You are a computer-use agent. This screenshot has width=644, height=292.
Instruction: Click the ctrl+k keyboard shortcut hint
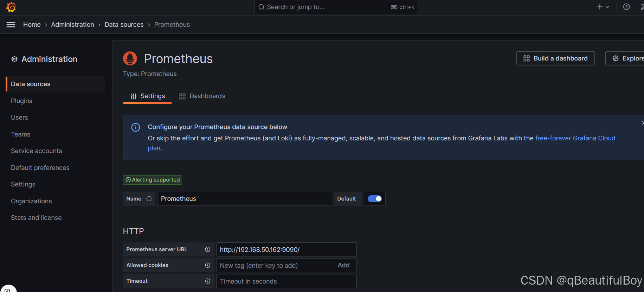pos(403,7)
